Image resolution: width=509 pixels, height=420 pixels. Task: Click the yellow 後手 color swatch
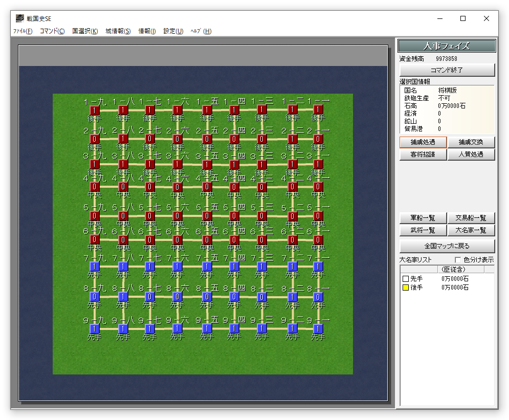[405, 288]
